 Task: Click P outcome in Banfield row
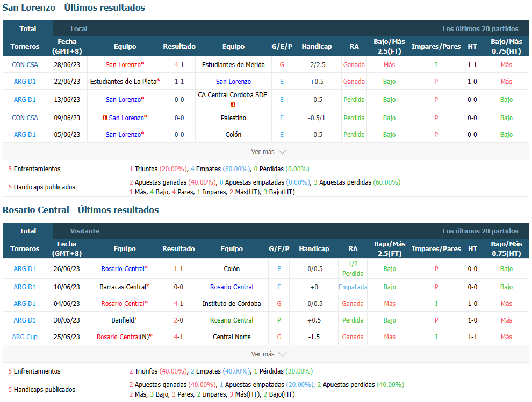pos(279,320)
